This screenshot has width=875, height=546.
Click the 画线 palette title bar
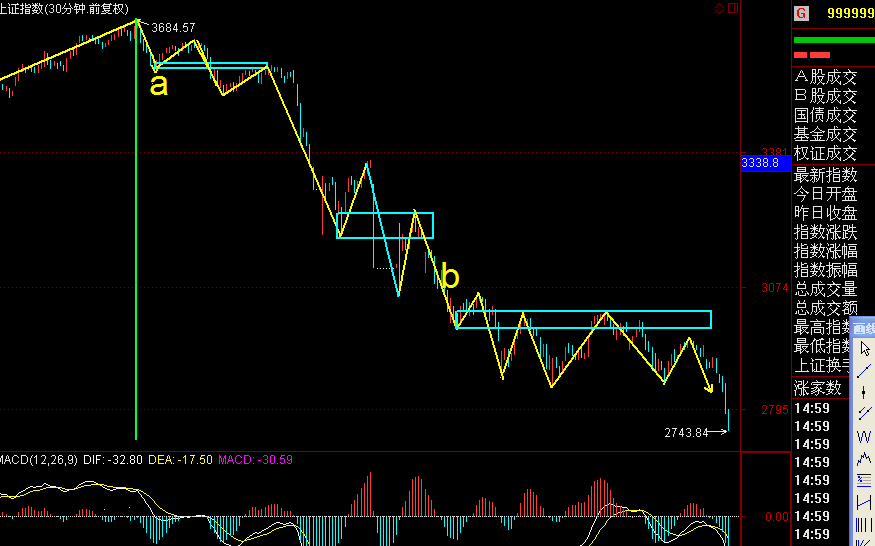point(864,328)
